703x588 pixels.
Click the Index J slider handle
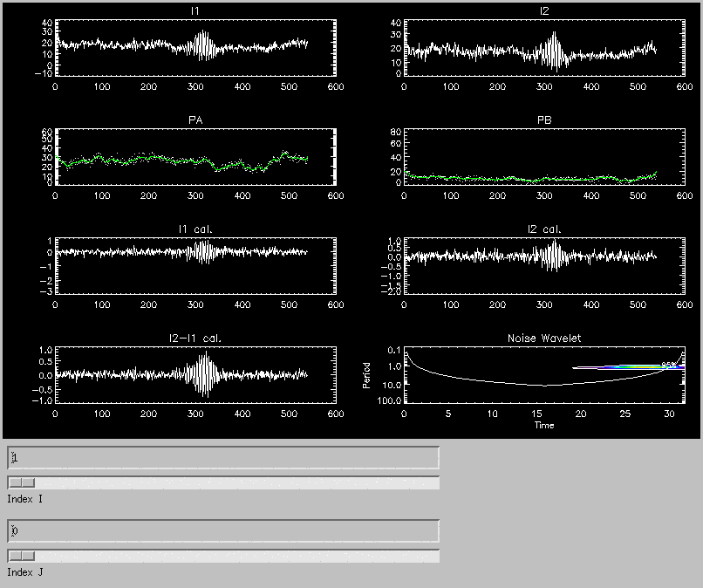(x=22, y=556)
